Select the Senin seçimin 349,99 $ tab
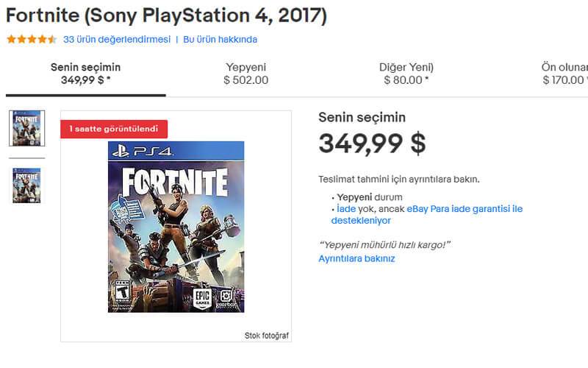 click(x=85, y=74)
